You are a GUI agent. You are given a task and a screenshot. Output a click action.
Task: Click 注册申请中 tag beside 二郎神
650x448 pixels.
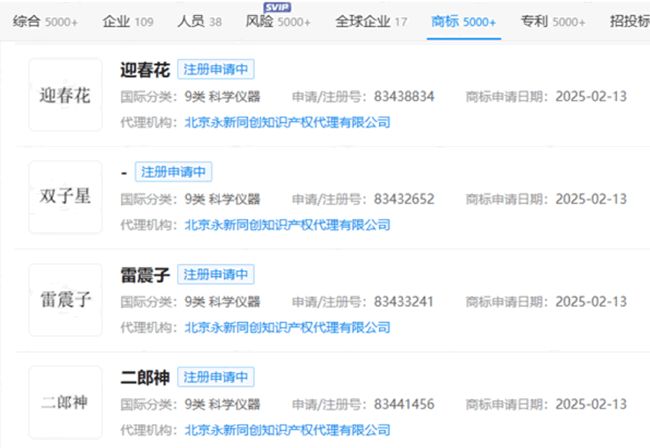coord(216,377)
